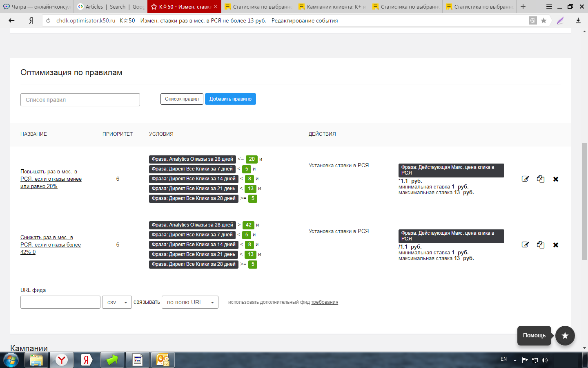Open File Explorer from the taskbar

tap(36, 360)
